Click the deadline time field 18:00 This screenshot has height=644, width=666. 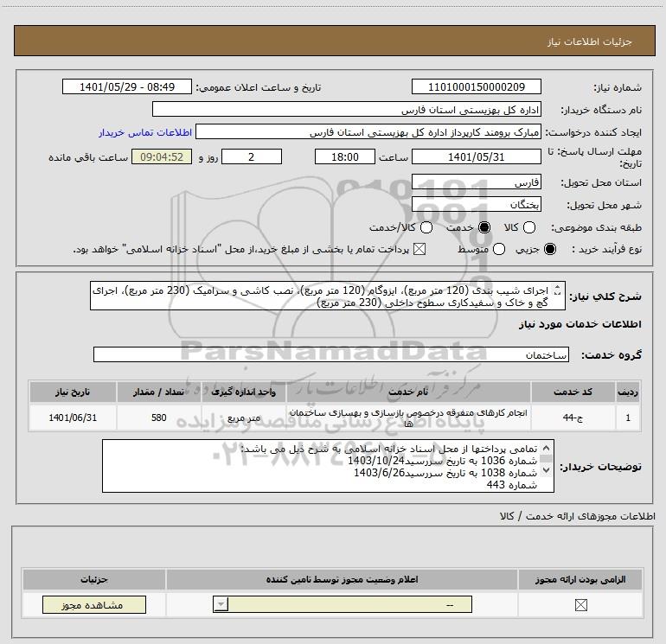345,157
